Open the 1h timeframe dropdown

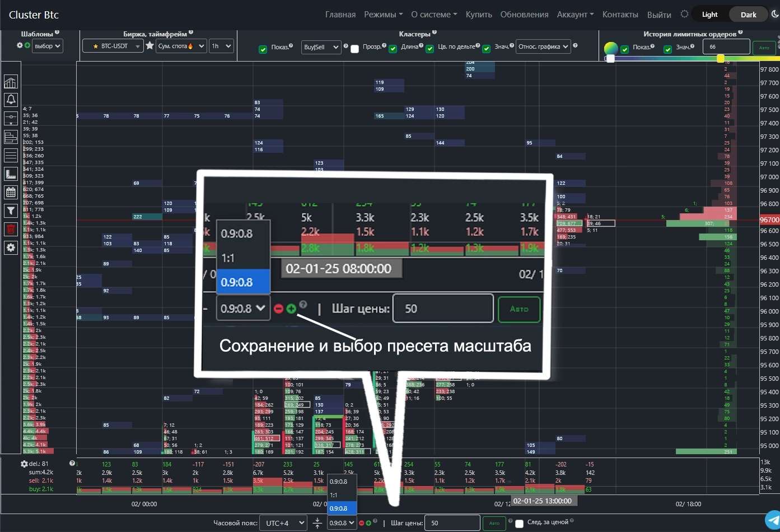pyautogui.click(x=221, y=46)
